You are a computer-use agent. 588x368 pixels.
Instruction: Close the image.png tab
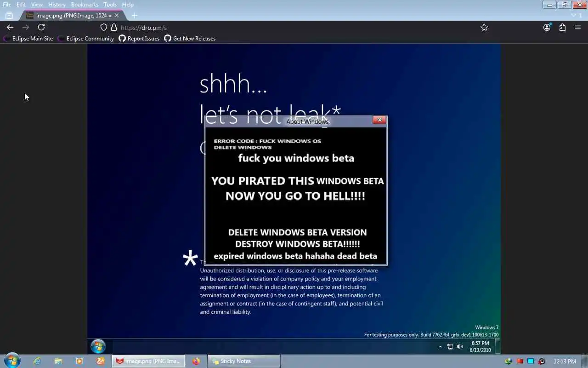117,15
